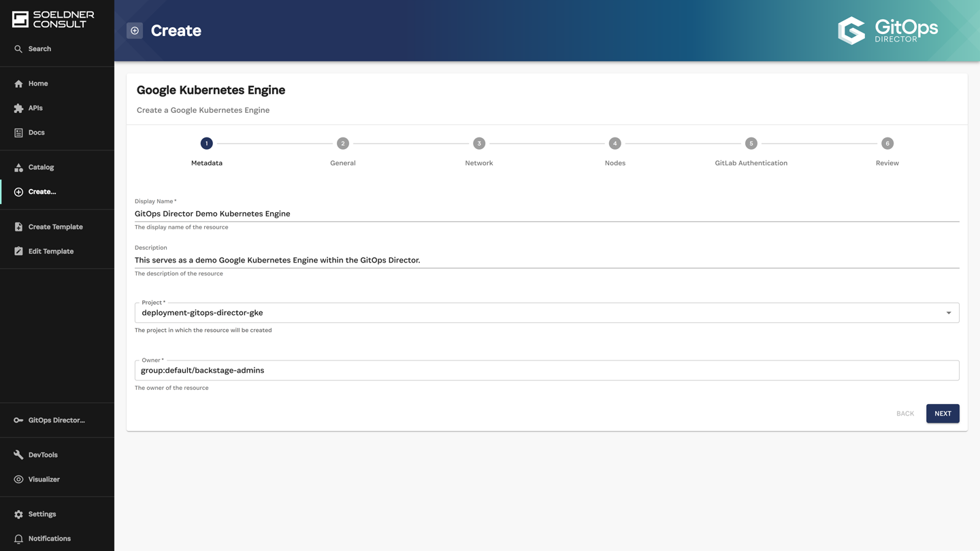Click the Create plus-circle sidebar icon
The height and width of the screenshot is (551, 980).
(x=18, y=192)
